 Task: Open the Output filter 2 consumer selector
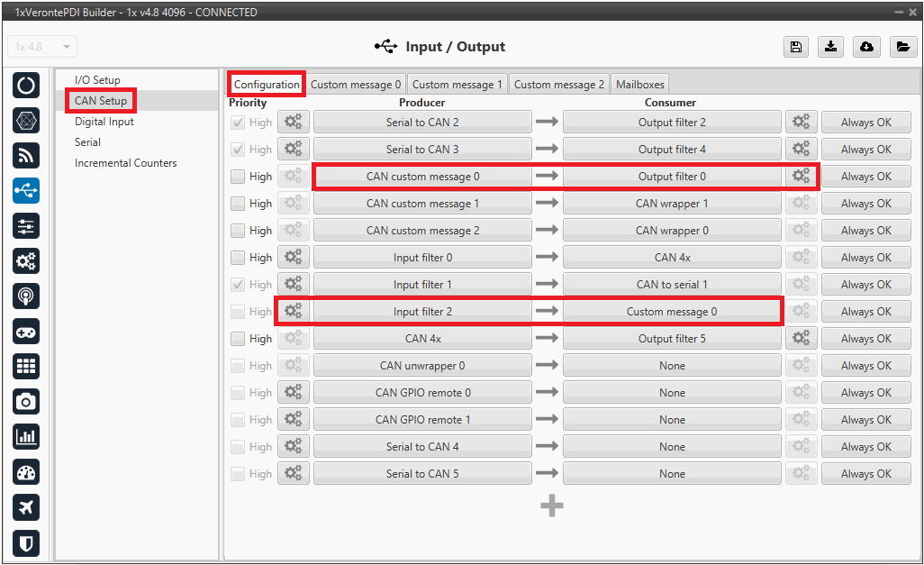(x=672, y=123)
